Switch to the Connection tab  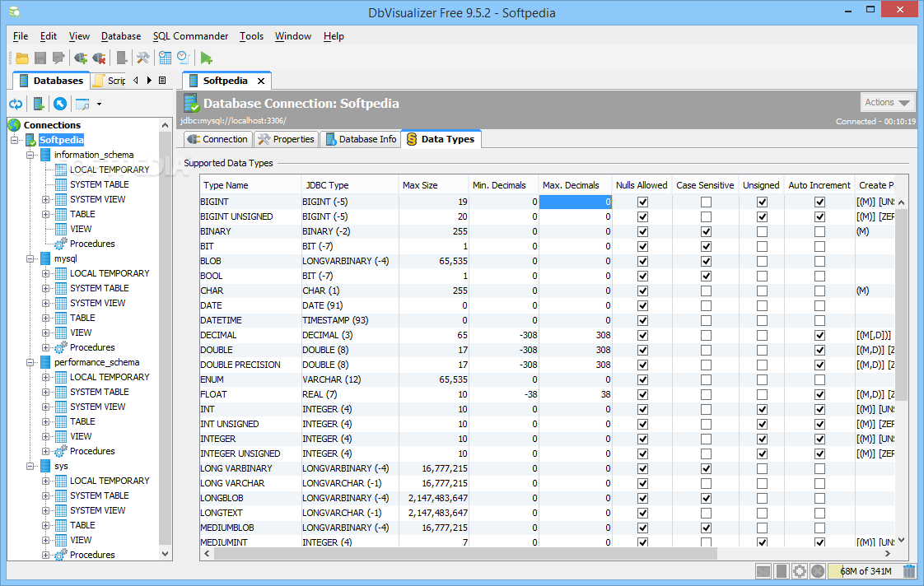click(x=217, y=139)
